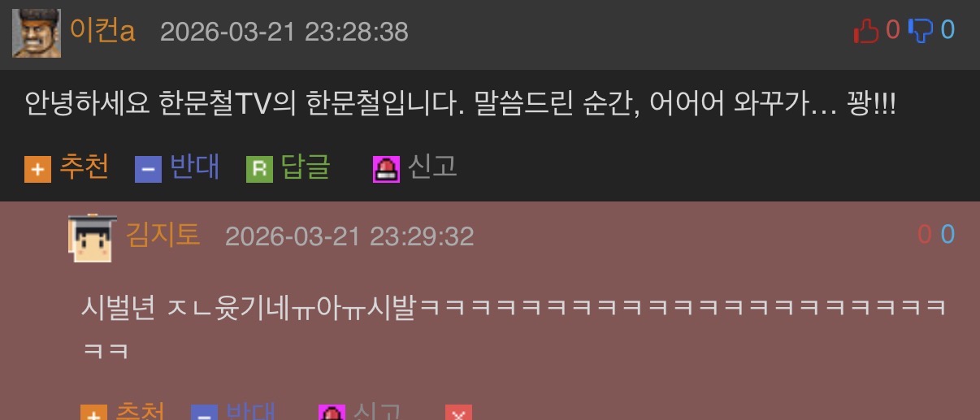The height and width of the screenshot is (420, 980).
Task: Click the siren 신고 report icon on the first comment
Action: click(386, 169)
